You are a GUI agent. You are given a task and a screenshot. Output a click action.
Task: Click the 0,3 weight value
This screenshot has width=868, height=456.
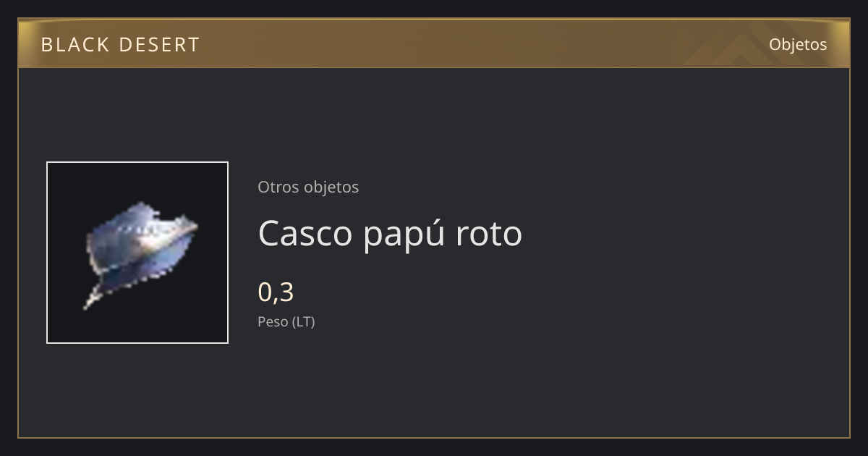[276, 292]
